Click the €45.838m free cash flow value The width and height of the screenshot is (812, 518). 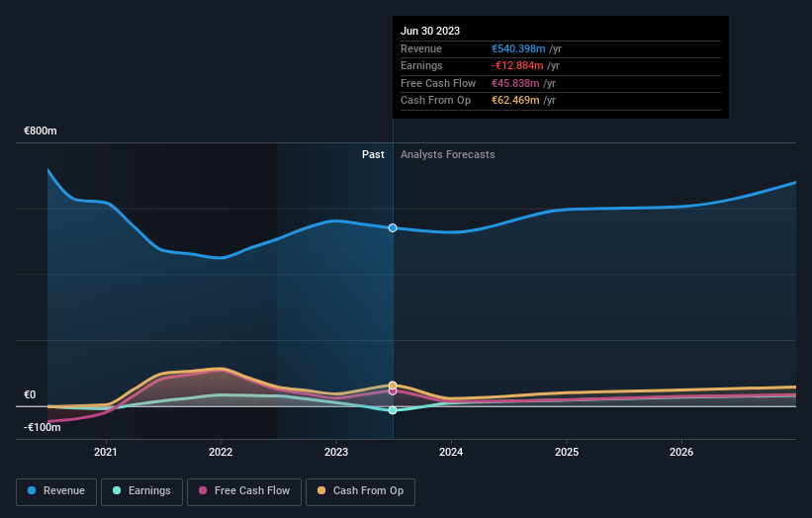[x=515, y=83]
